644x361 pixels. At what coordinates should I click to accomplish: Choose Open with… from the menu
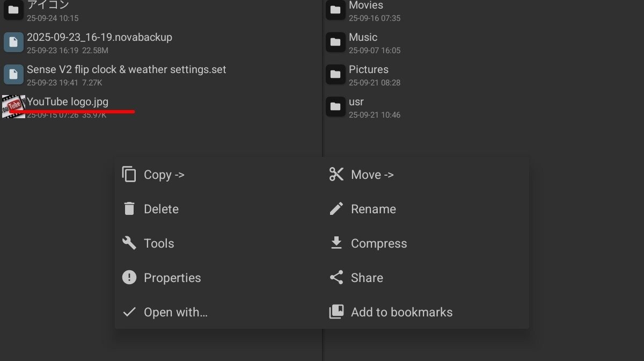175,312
